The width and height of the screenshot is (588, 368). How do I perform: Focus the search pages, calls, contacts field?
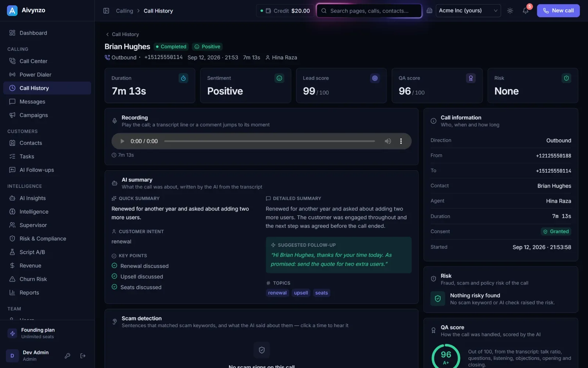369,11
